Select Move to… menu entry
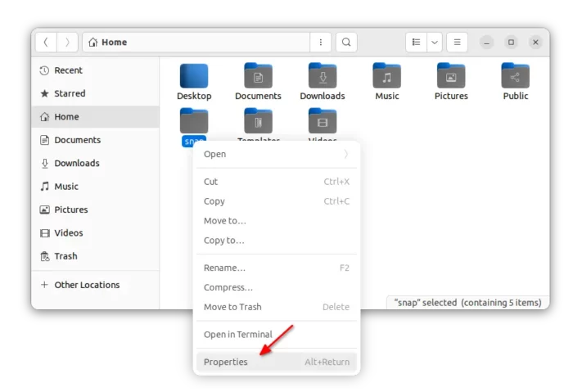This screenshot has width=573, height=392. click(x=277, y=221)
